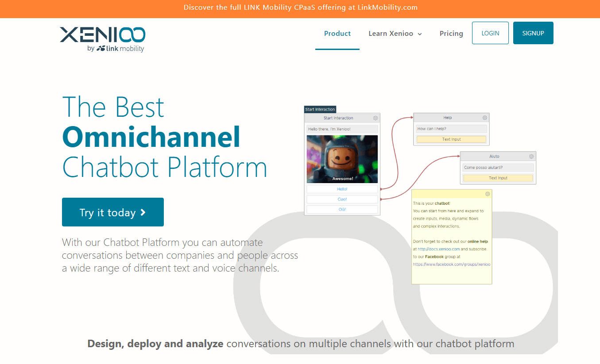Click the 'by link mobility' logo text
Screen dimensions: 600x364
[116, 49]
